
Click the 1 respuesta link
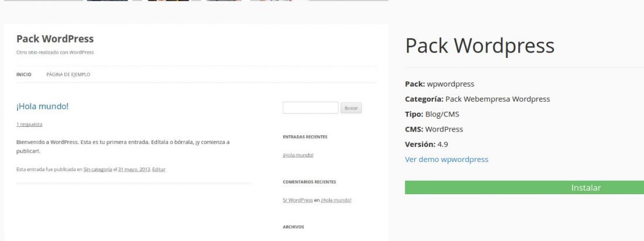click(x=29, y=125)
